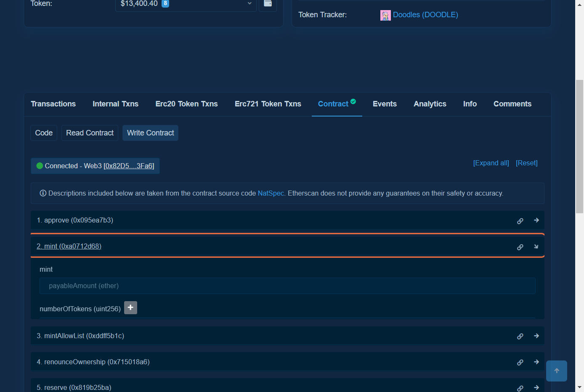Copy permalink icon for mint method

coord(520,247)
